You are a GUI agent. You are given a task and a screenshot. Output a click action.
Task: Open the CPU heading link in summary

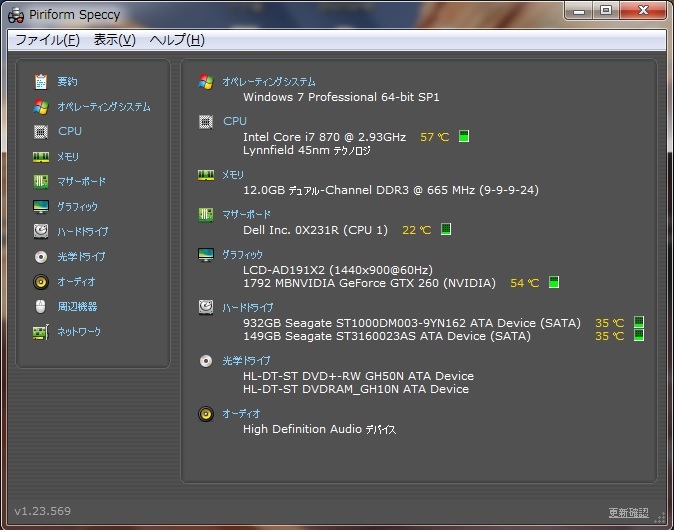(235, 121)
